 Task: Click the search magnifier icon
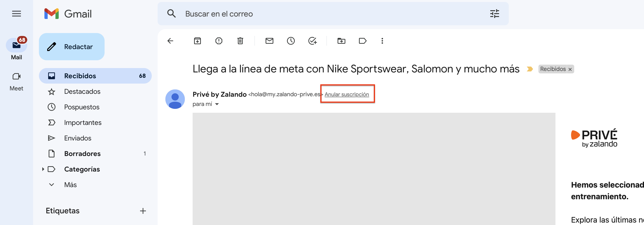coord(171,14)
